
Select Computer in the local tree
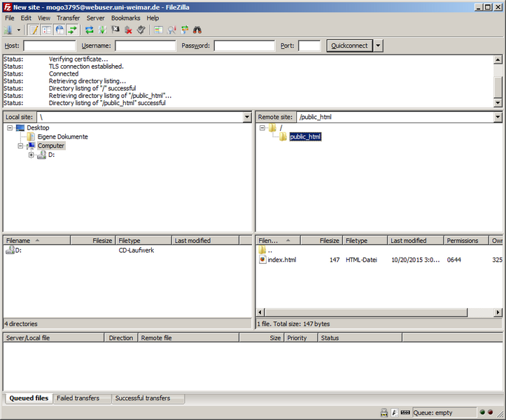51,146
